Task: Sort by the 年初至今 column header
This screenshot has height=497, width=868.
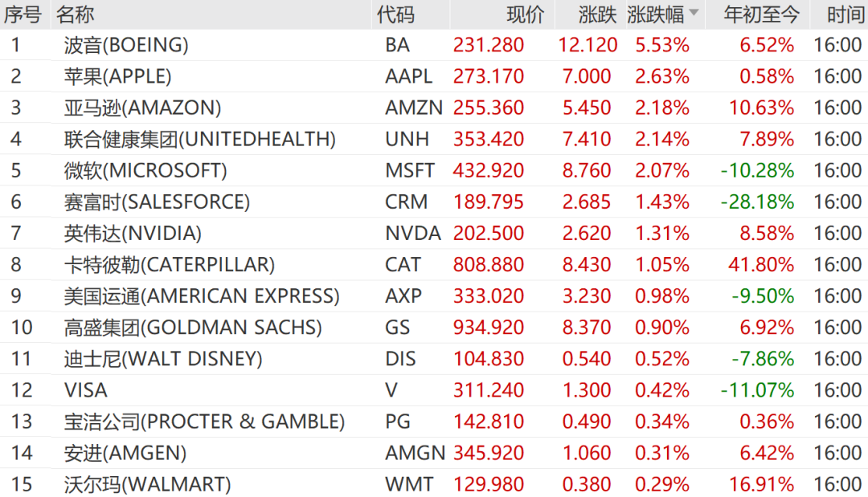Action: pos(761,14)
